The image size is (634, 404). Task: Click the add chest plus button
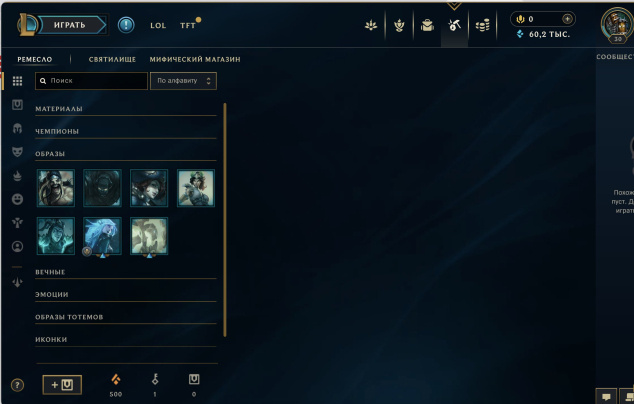click(62, 385)
